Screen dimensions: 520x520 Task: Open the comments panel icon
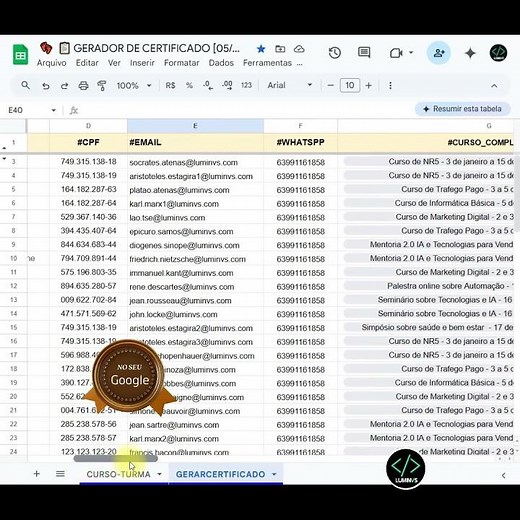(x=364, y=53)
